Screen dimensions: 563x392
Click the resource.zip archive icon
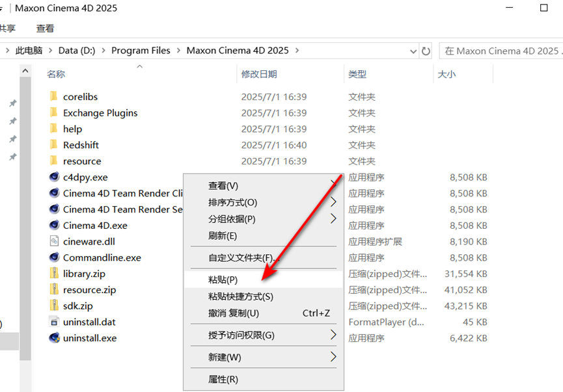pyautogui.click(x=54, y=289)
